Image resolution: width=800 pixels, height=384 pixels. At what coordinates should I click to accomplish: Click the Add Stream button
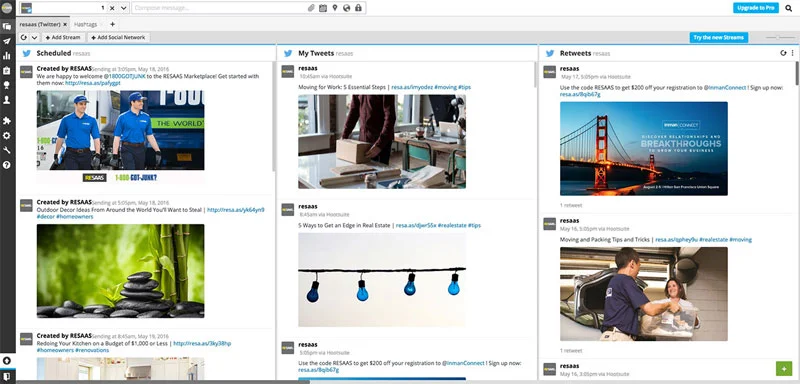coord(63,38)
